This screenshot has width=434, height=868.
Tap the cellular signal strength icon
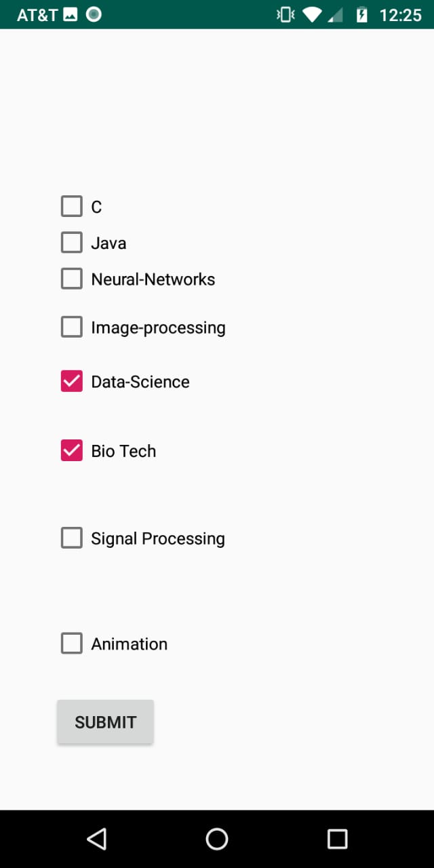pyautogui.click(x=336, y=14)
